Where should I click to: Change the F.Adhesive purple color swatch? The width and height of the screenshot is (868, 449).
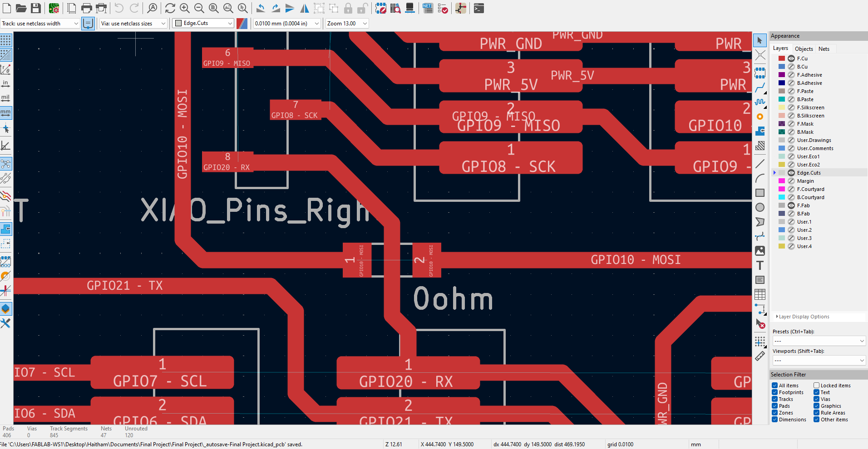(x=782, y=75)
